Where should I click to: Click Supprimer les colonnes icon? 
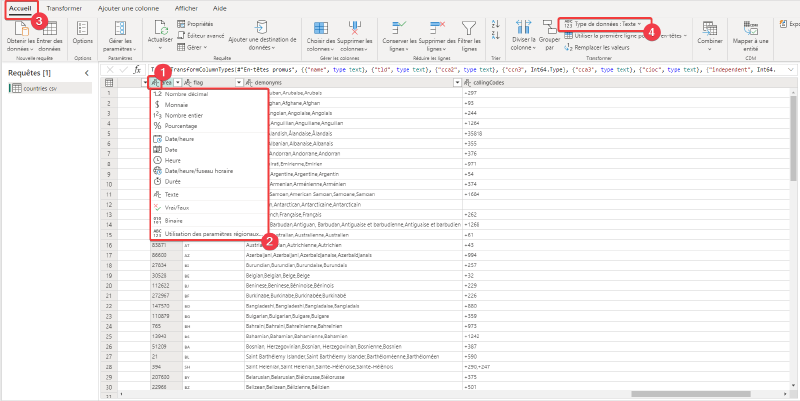tap(355, 29)
